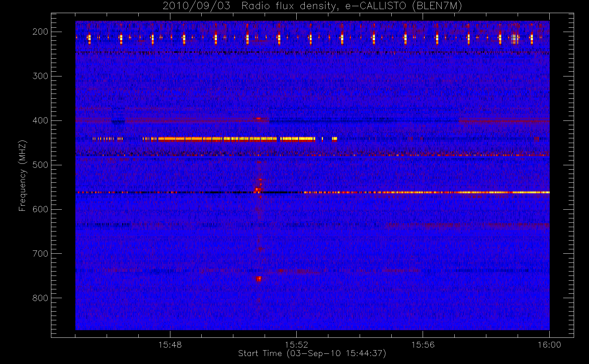Click the bright red burst spot near 760 MHz
This screenshot has height=364, width=589.
(258, 279)
